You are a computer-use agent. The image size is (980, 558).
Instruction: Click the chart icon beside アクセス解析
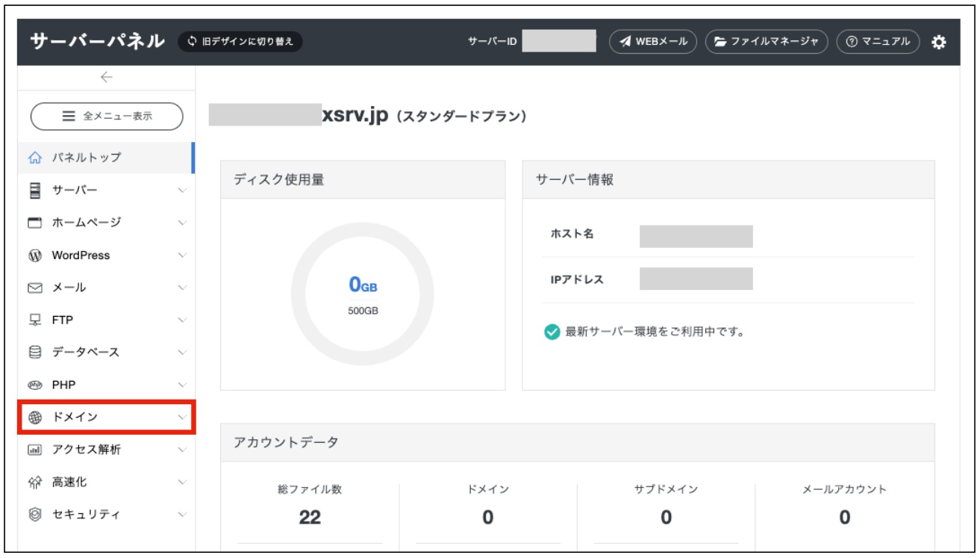[x=34, y=450]
